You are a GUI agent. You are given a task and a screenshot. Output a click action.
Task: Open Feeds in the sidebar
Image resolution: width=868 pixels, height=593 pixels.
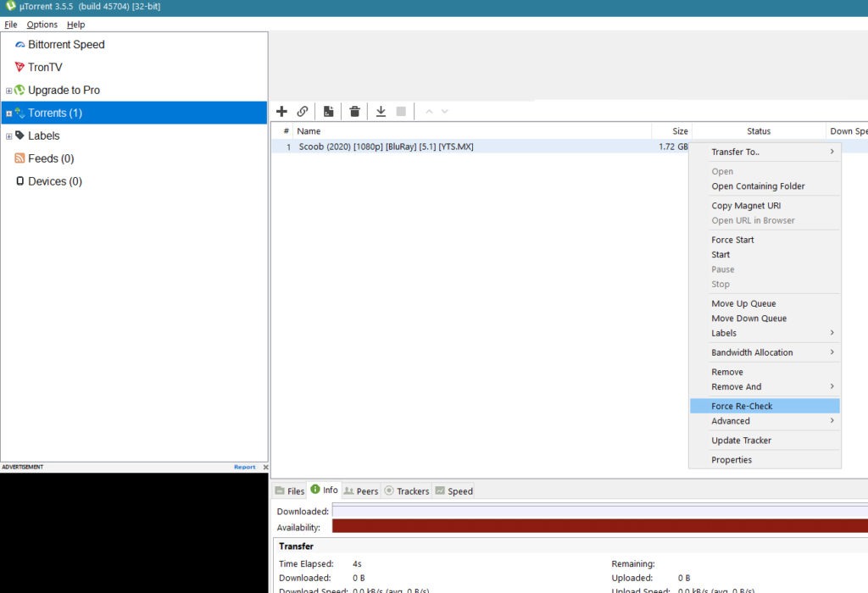click(x=47, y=158)
